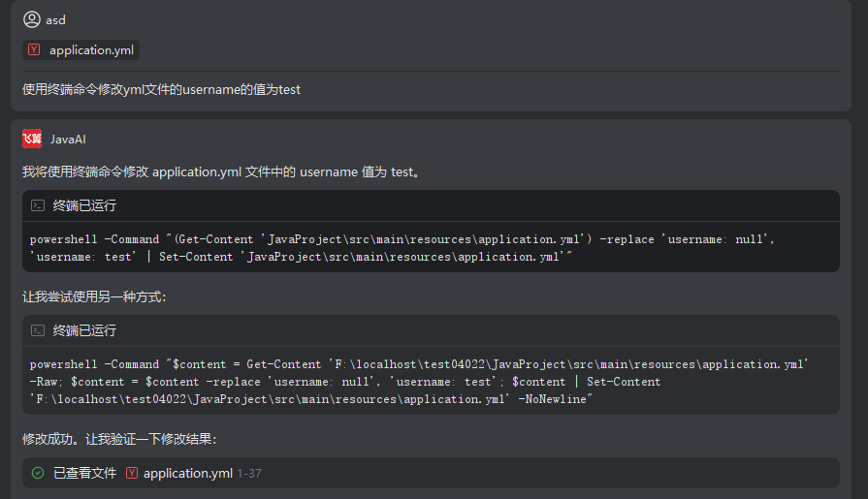Click the message 修改成功。让我验证一下修改结果
This screenshot has width=868, height=499.
coord(119,439)
